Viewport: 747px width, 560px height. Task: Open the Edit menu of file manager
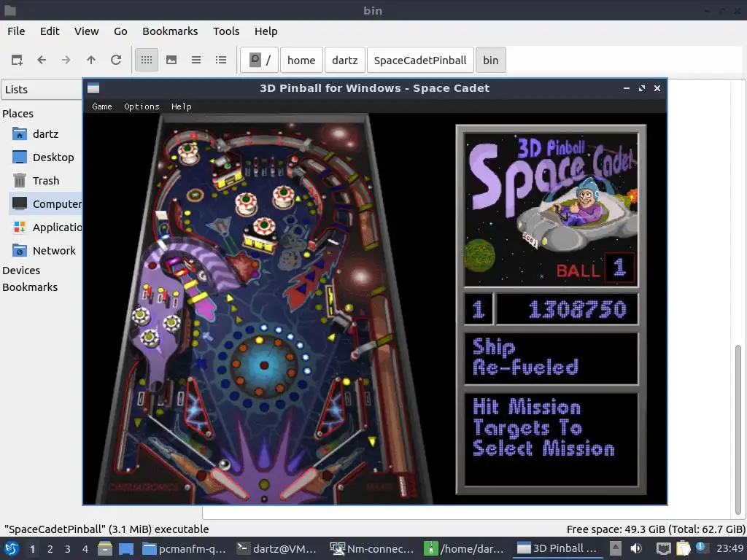[x=50, y=31]
